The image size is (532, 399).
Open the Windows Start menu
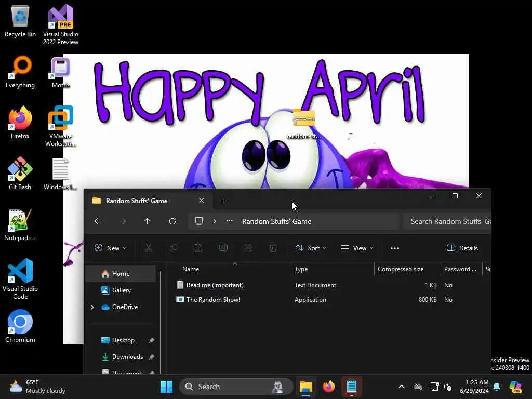166,387
